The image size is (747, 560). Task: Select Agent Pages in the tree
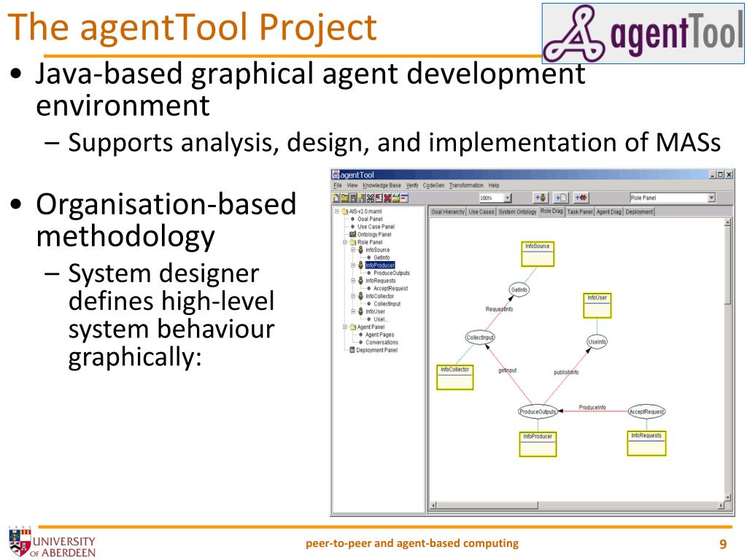[379, 335]
